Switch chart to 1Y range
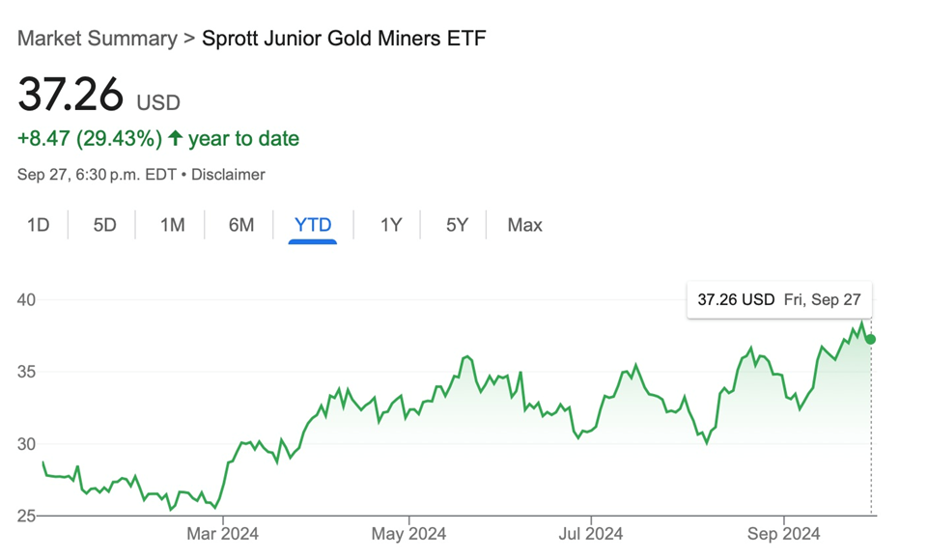Image resolution: width=928 pixels, height=560 pixels. pyautogui.click(x=390, y=225)
